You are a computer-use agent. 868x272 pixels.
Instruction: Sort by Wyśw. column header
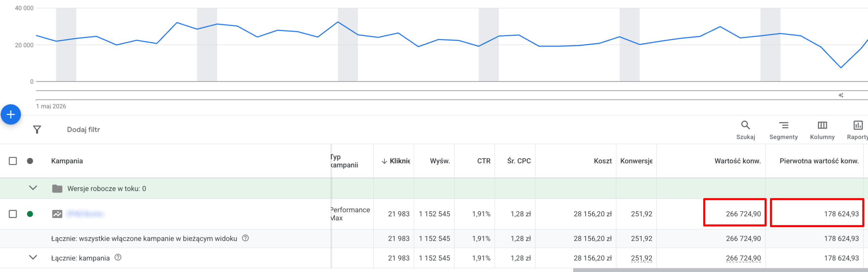pyautogui.click(x=440, y=161)
